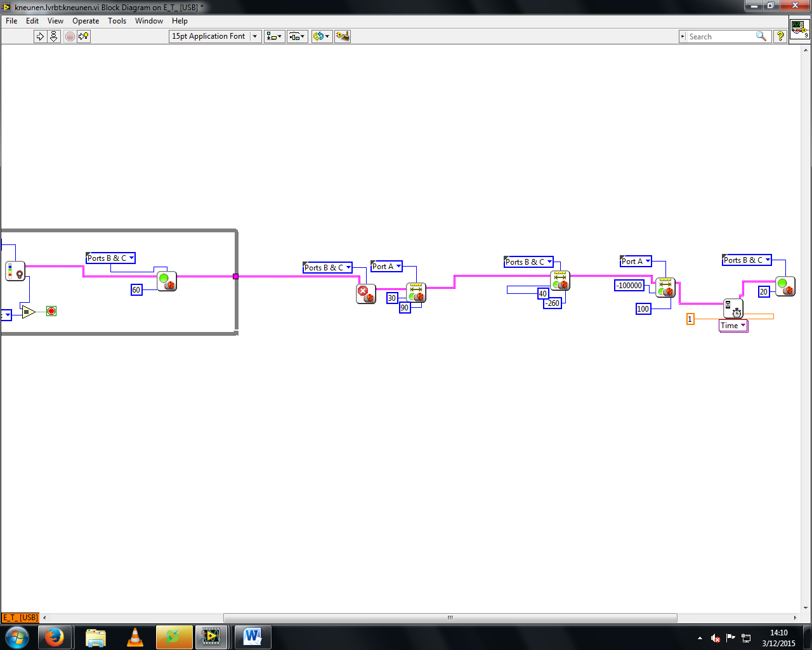This screenshot has height=650, width=812.
Task: Click the red loop stop terminal
Action: point(51,311)
